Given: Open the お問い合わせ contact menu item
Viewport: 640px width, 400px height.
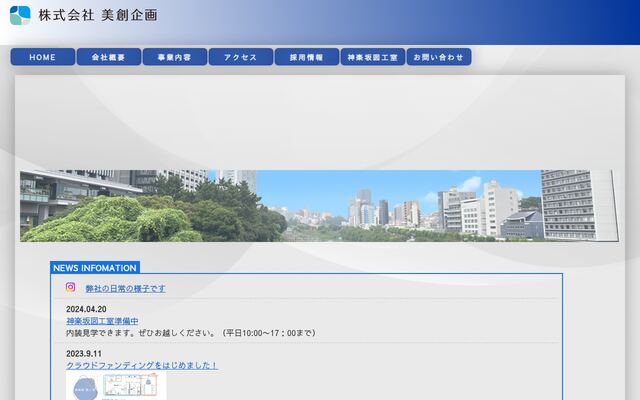Looking at the screenshot, I should point(439,57).
